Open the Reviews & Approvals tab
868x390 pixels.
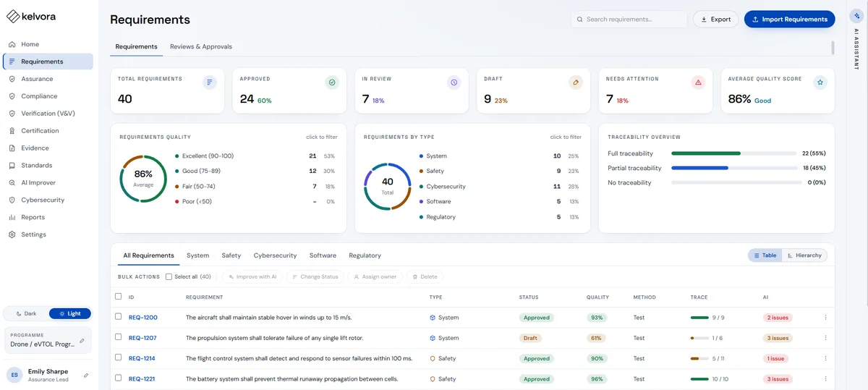(201, 46)
